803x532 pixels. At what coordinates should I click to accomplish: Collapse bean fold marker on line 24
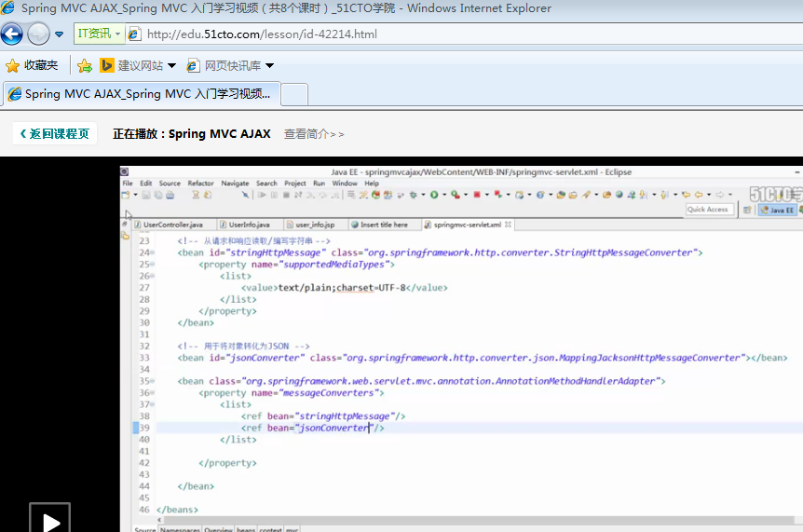[x=152, y=252]
